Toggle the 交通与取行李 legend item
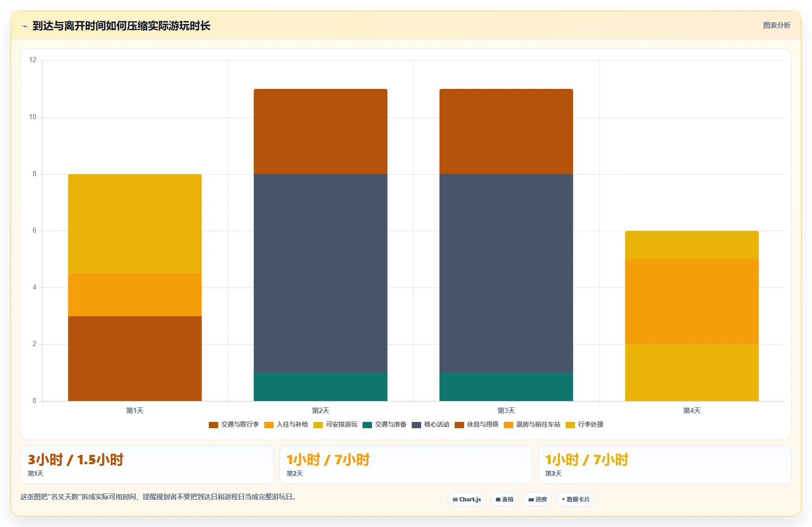812x527 pixels. tap(234, 425)
